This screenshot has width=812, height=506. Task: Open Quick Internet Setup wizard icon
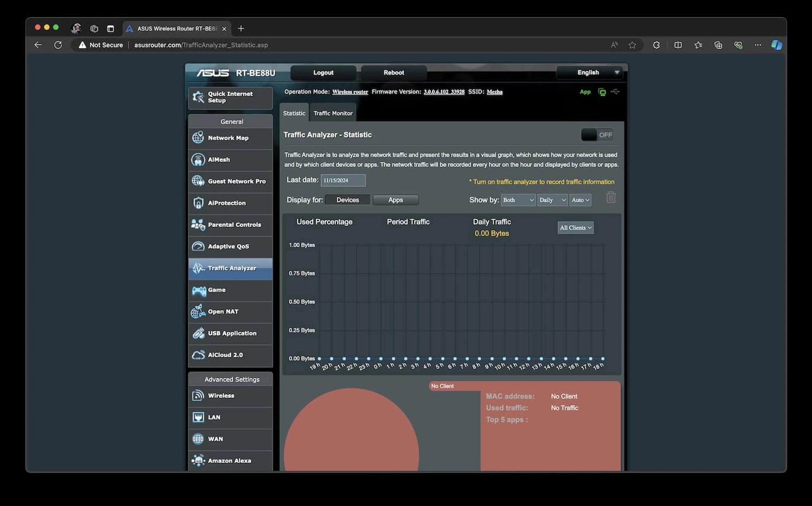(198, 97)
